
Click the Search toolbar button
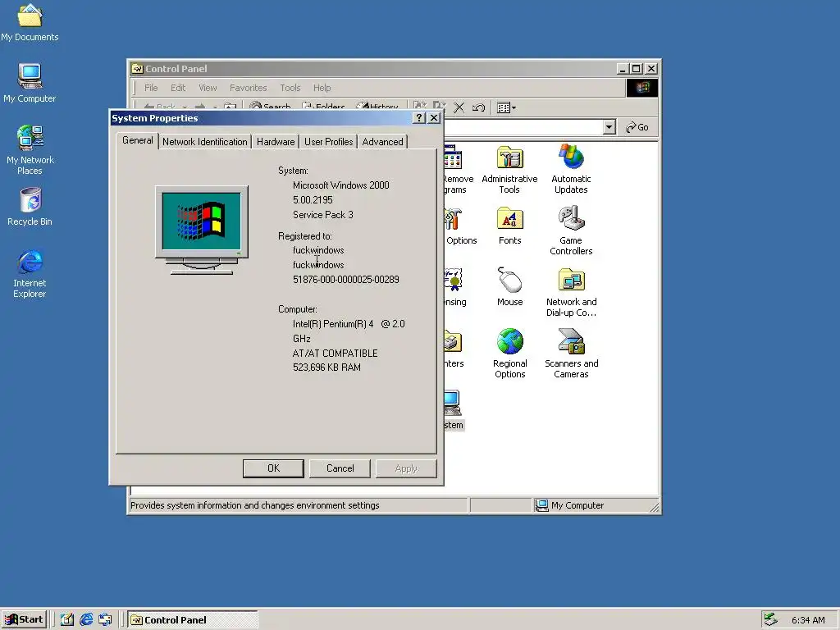(x=270, y=107)
